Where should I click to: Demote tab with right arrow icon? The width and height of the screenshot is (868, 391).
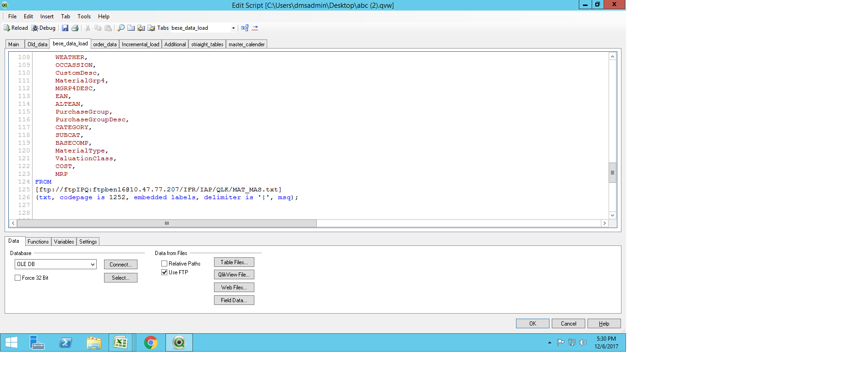click(151, 28)
